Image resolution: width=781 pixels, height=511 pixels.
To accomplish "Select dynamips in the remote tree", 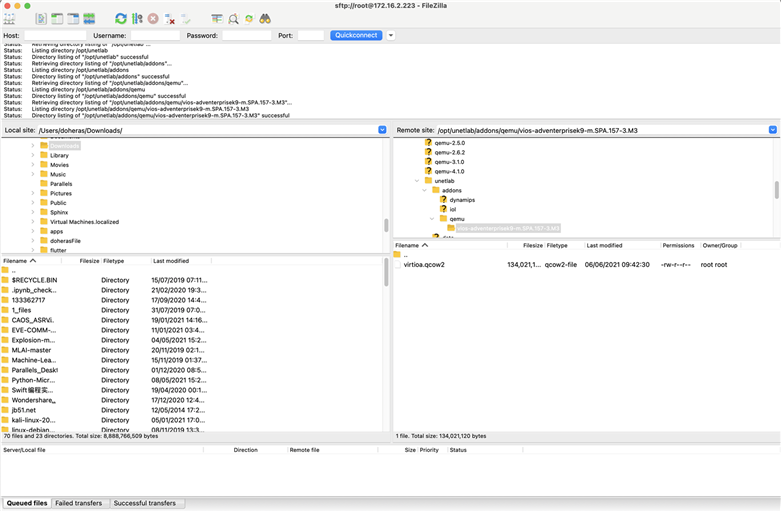I will pos(462,200).
